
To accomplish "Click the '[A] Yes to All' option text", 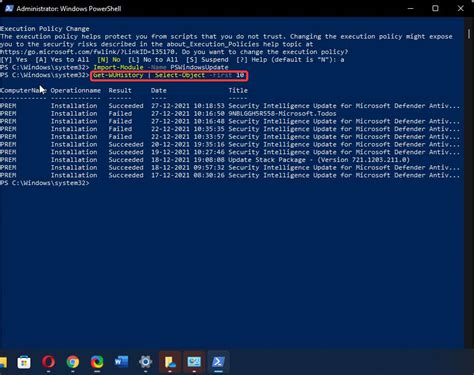I will [62, 60].
